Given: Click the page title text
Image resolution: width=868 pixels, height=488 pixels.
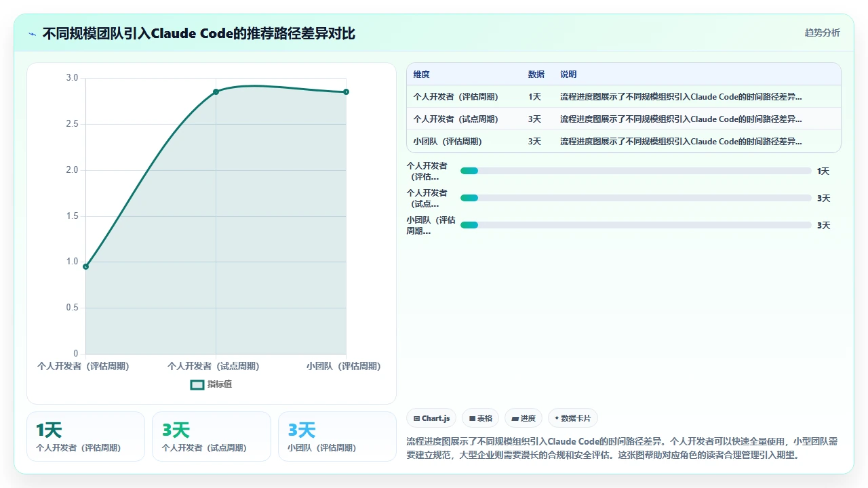Looking at the screenshot, I should [199, 33].
